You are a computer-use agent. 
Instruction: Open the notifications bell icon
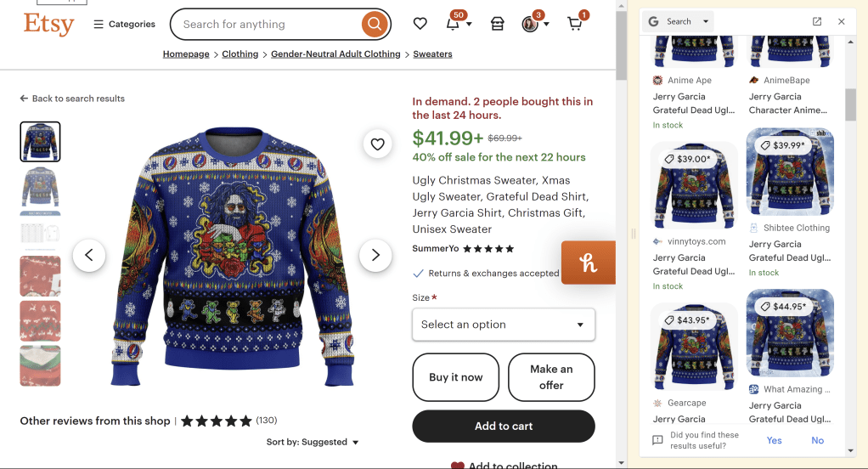[453, 24]
